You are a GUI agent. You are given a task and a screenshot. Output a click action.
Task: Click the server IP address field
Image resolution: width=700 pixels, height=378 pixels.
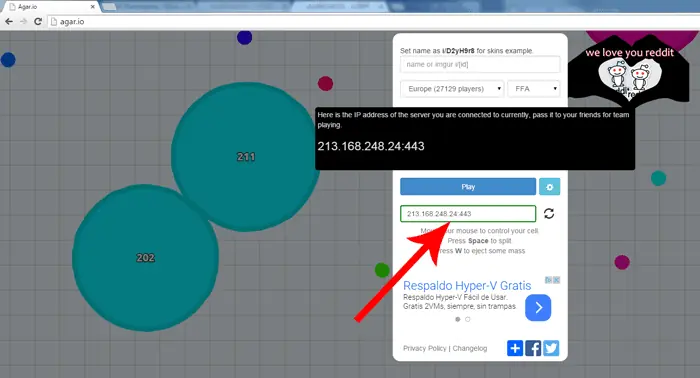pyautogui.click(x=468, y=214)
